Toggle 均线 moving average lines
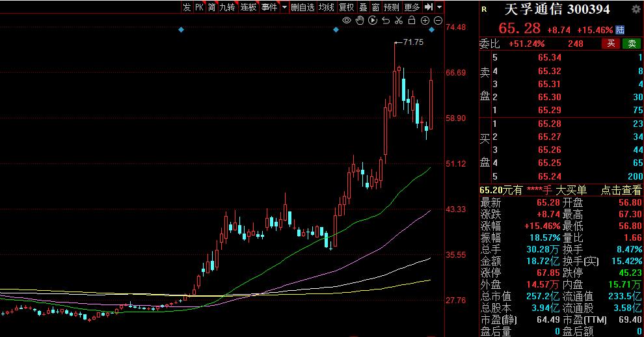This screenshot has height=337, width=644. pyautogui.click(x=327, y=7)
